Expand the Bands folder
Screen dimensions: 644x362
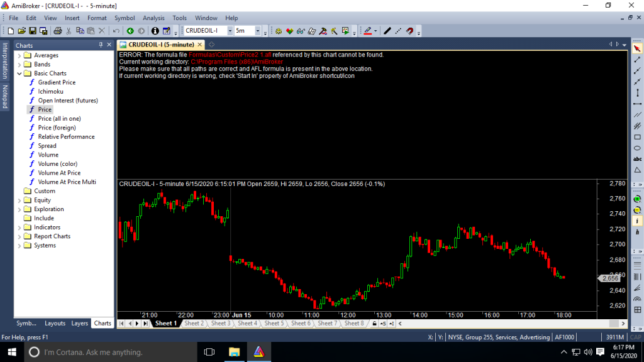(19, 65)
